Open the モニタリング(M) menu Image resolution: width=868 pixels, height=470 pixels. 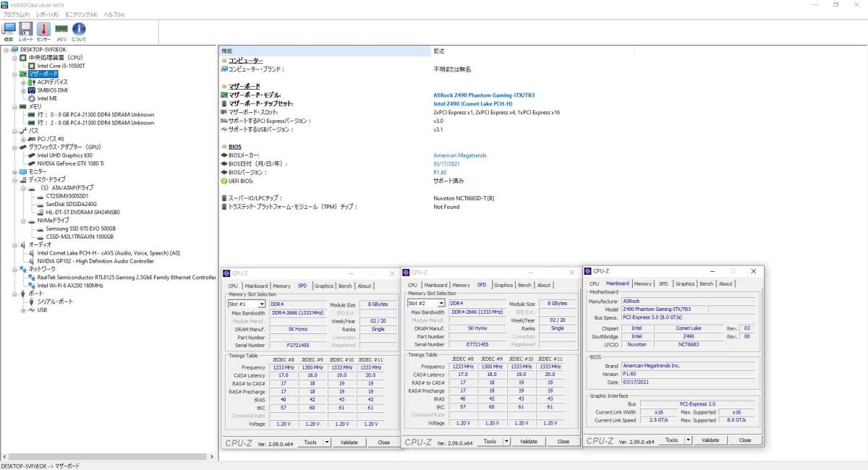click(81, 14)
